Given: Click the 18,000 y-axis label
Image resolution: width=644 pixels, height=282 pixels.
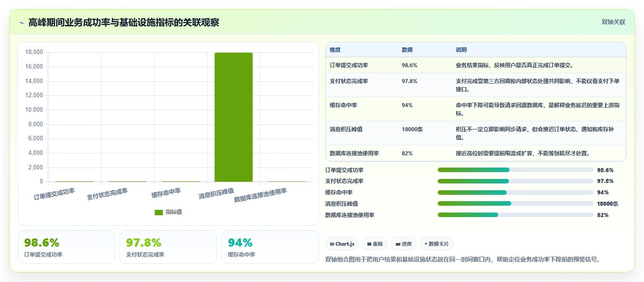Looking at the screenshot, I should click(x=34, y=52).
